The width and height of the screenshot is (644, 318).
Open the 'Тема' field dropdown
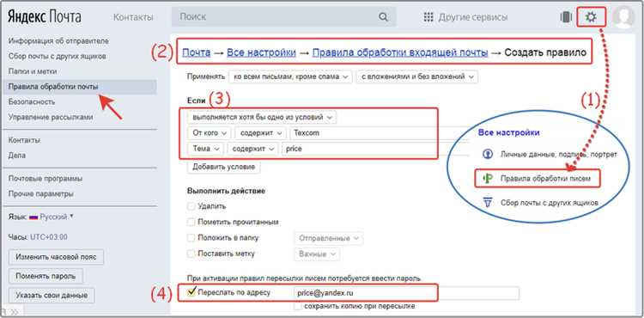[205, 149]
